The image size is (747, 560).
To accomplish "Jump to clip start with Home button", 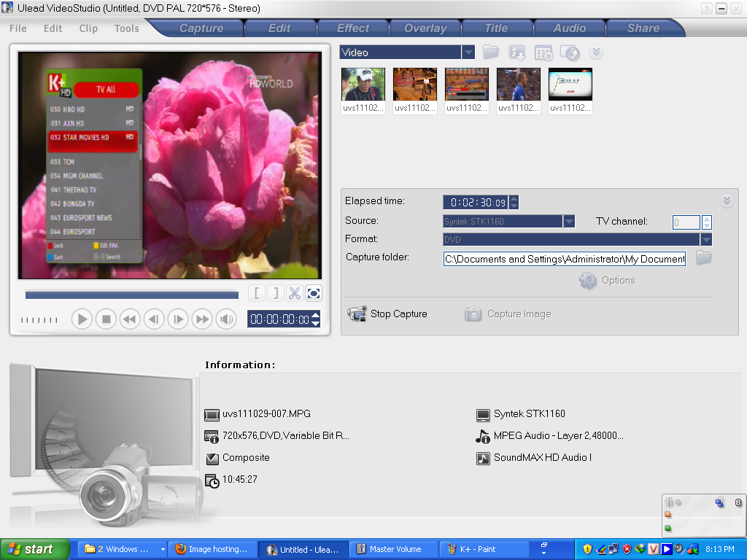I will pos(130,319).
